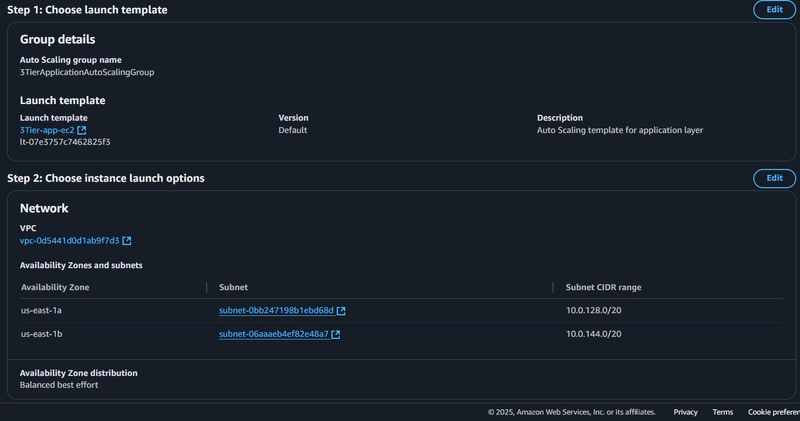800x421 pixels.
Task: Edit Step 1 launch template settings
Action: pyautogui.click(x=774, y=10)
